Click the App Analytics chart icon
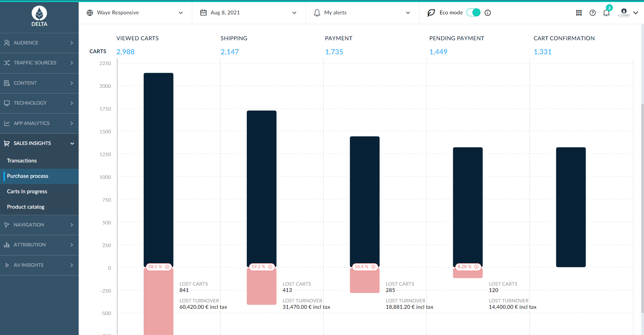644x335 pixels. [x=7, y=123]
